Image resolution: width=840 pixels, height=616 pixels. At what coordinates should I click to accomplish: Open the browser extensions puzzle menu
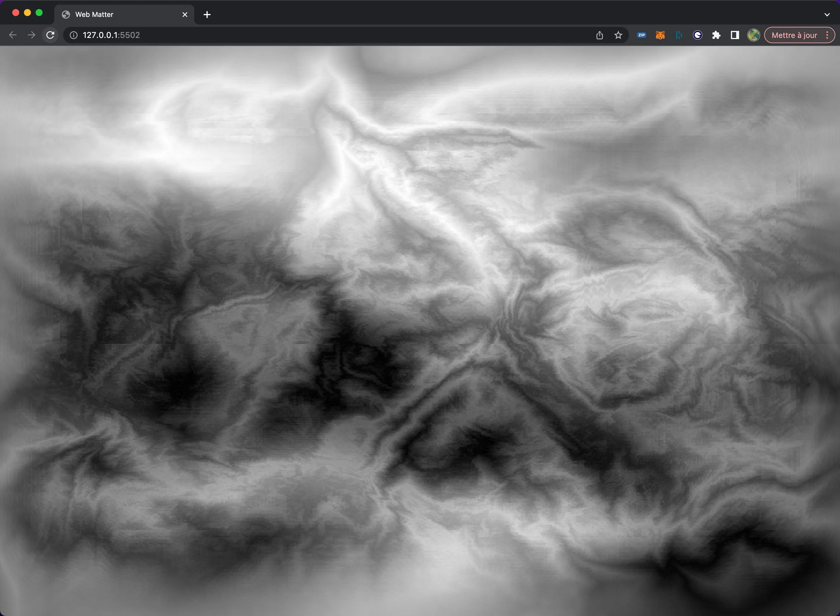click(716, 35)
